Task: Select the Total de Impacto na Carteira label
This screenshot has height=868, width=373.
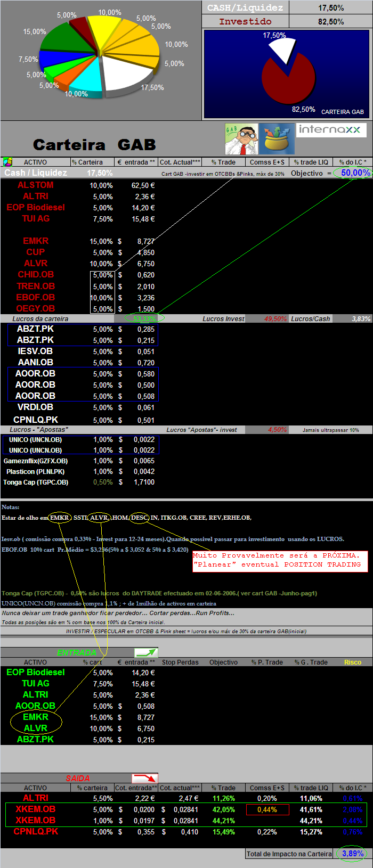Action: pyautogui.click(x=289, y=854)
